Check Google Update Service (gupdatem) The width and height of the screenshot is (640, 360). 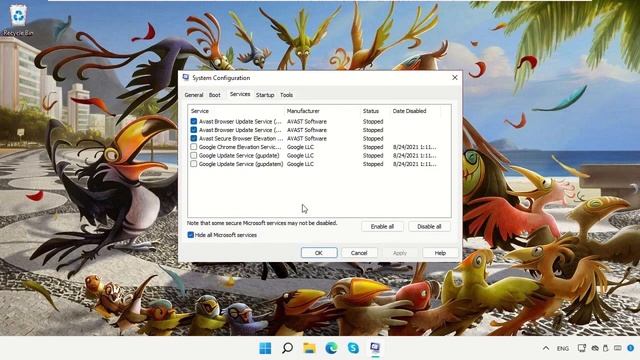pos(193,164)
